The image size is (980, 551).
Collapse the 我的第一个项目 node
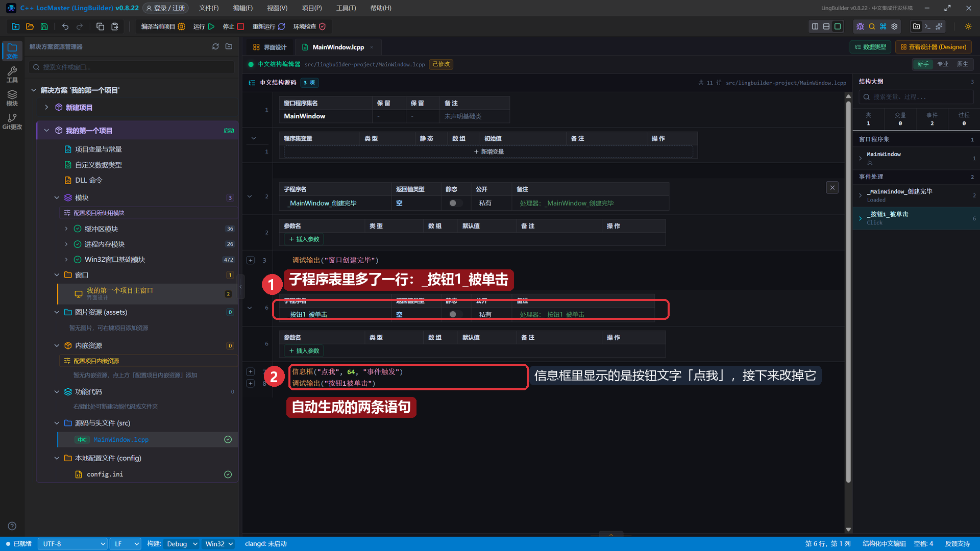46,131
